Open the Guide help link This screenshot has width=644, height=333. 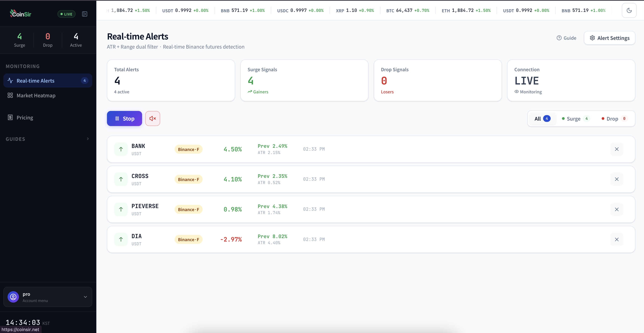pos(566,38)
